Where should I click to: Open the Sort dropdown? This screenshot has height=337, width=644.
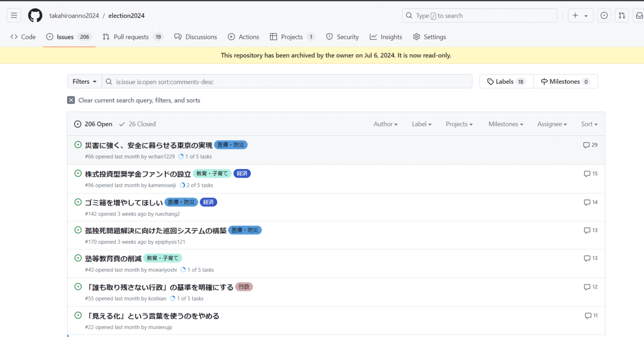(x=589, y=124)
